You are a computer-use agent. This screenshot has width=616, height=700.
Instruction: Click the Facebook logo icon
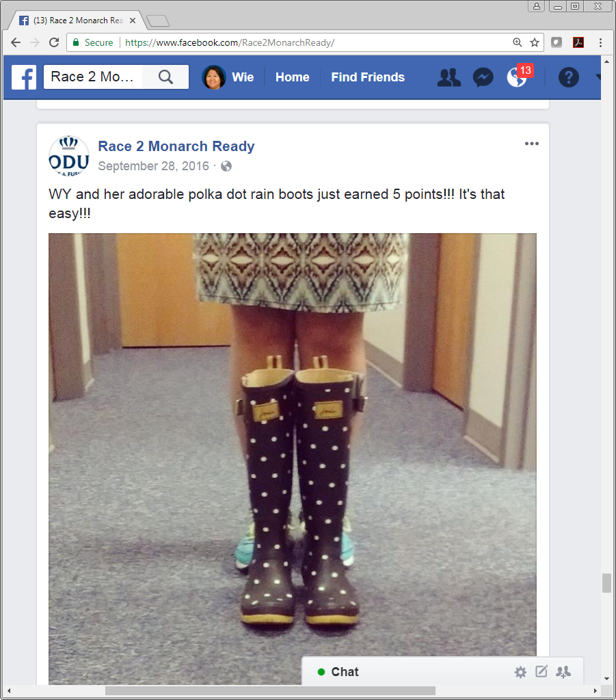click(24, 77)
